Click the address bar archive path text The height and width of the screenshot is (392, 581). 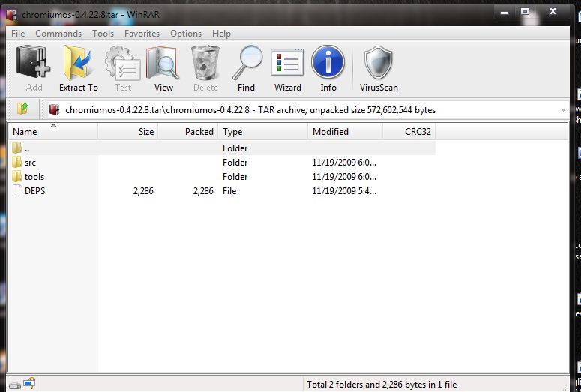(250, 110)
